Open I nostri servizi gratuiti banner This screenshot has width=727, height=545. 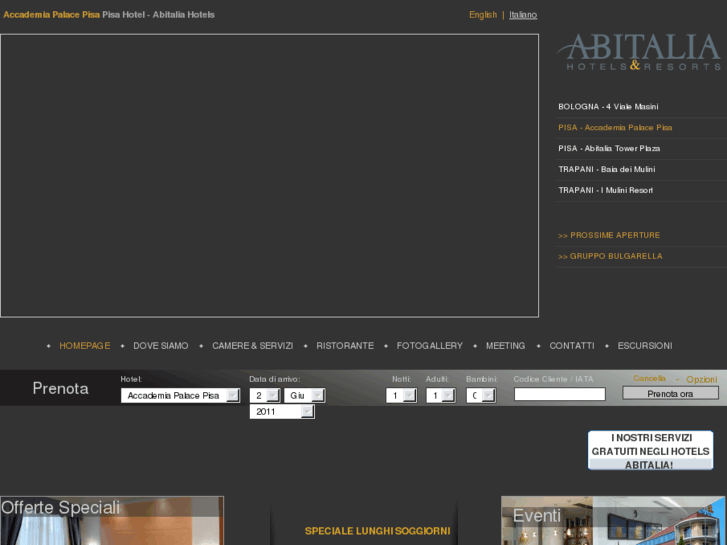pos(650,450)
